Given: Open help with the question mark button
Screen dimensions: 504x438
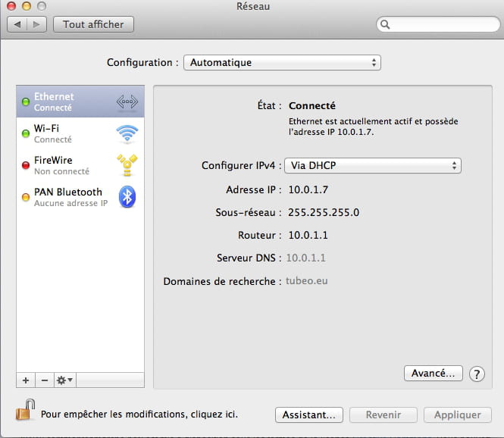Looking at the screenshot, I should point(477,374).
